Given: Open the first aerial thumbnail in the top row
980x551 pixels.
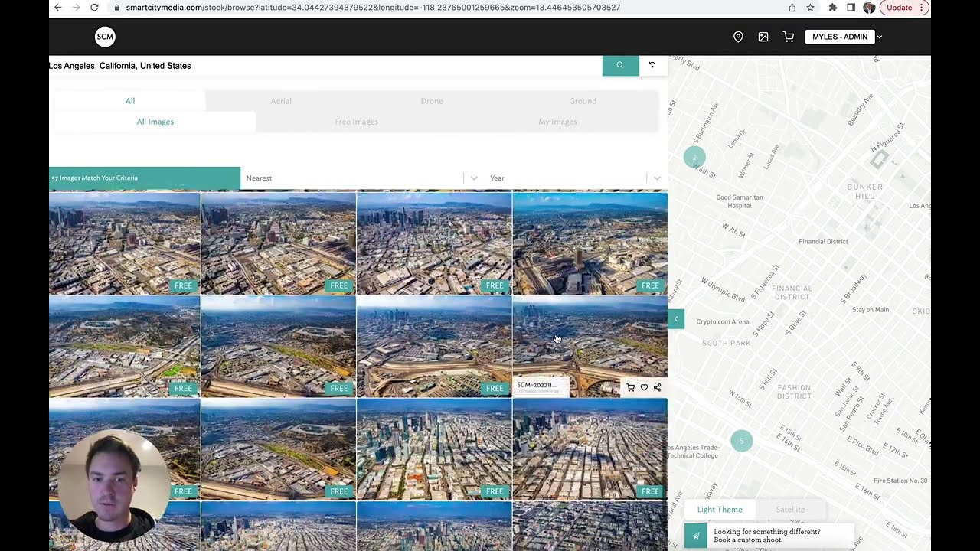Looking at the screenshot, I should pos(124,243).
